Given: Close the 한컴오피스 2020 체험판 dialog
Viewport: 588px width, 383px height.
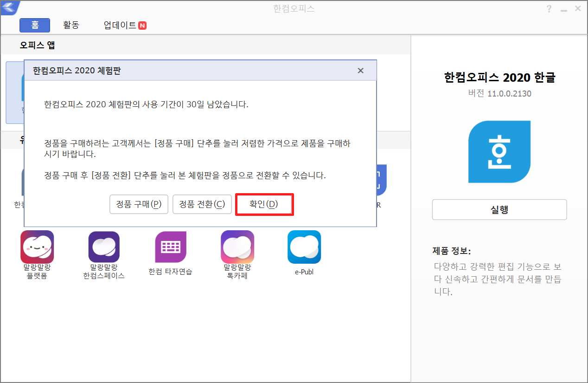Looking at the screenshot, I should [x=360, y=71].
